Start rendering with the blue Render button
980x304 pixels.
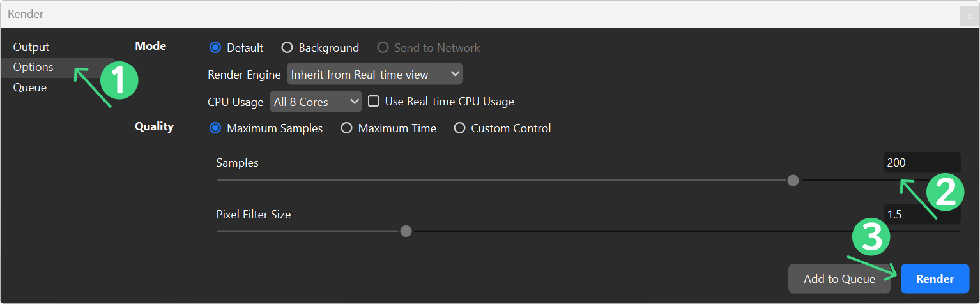click(935, 279)
